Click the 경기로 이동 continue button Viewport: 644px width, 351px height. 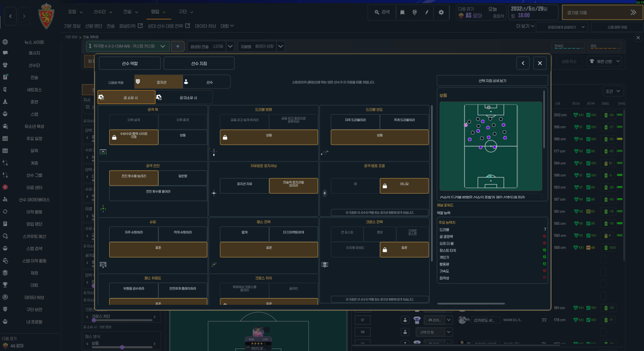click(x=602, y=13)
